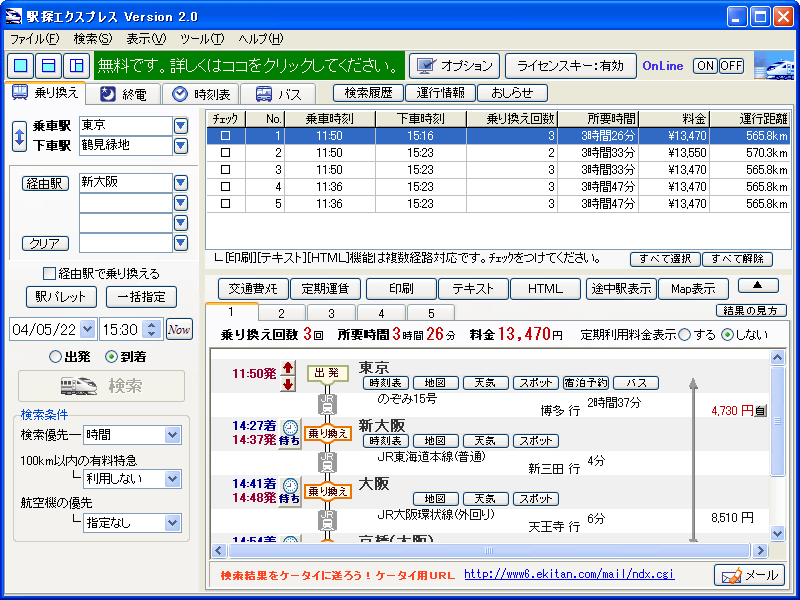This screenshot has height=600, width=800.
Task: Open the 検索優先 時間 dropdown
Action: tap(173, 435)
